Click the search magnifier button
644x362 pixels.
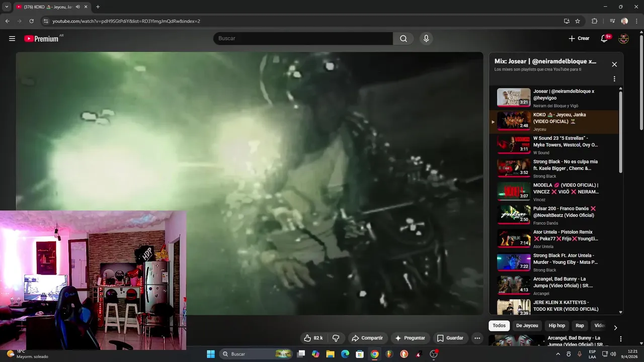point(404,39)
